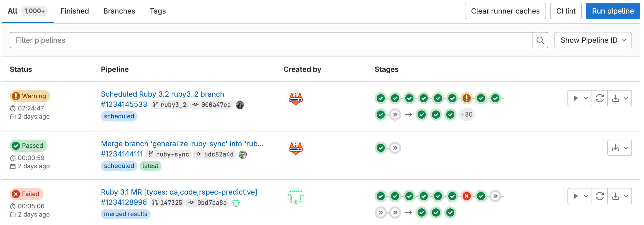Viewport: 644px width, 225px height.
Task: Click the play button on the failed pipeline row
Action: [x=575, y=196]
